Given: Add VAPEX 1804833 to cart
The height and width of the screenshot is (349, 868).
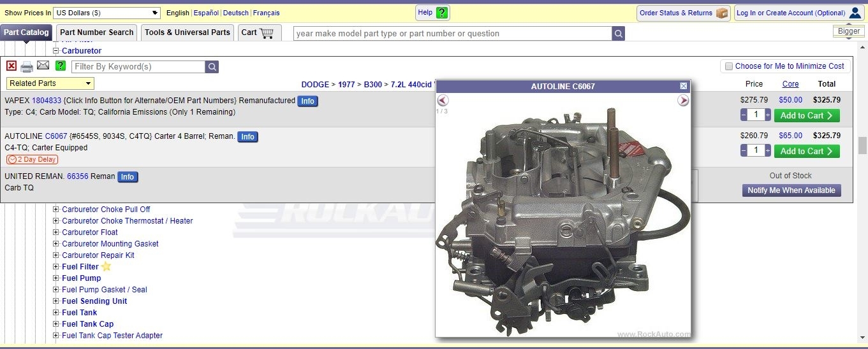Looking at the screenshot, I should pos(807,115).
